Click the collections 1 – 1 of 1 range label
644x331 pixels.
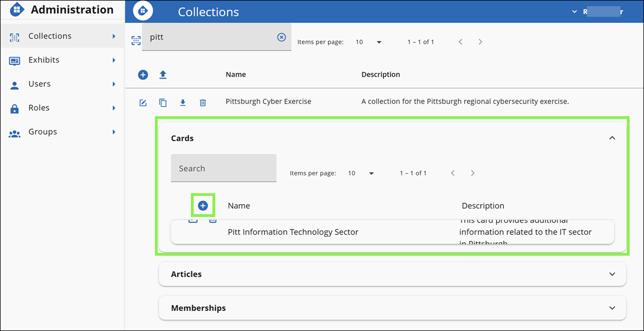420,42
